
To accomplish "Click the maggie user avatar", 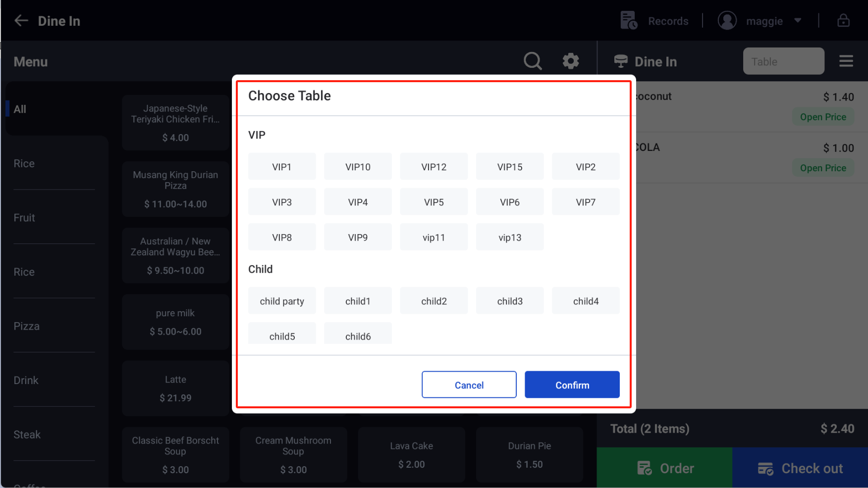I will [727, 20].
